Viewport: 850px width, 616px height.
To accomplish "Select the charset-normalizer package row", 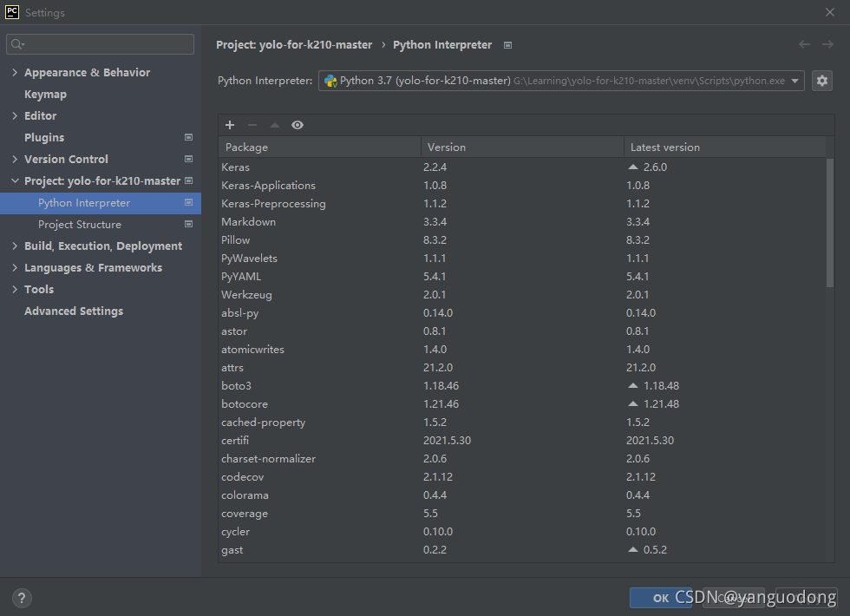I will coord(522,459).
